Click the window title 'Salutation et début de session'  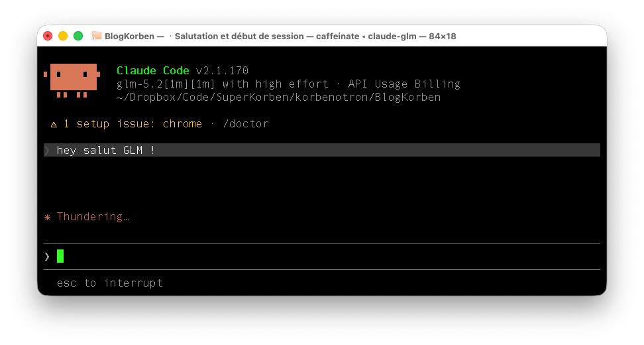click(x=239, y=36)
